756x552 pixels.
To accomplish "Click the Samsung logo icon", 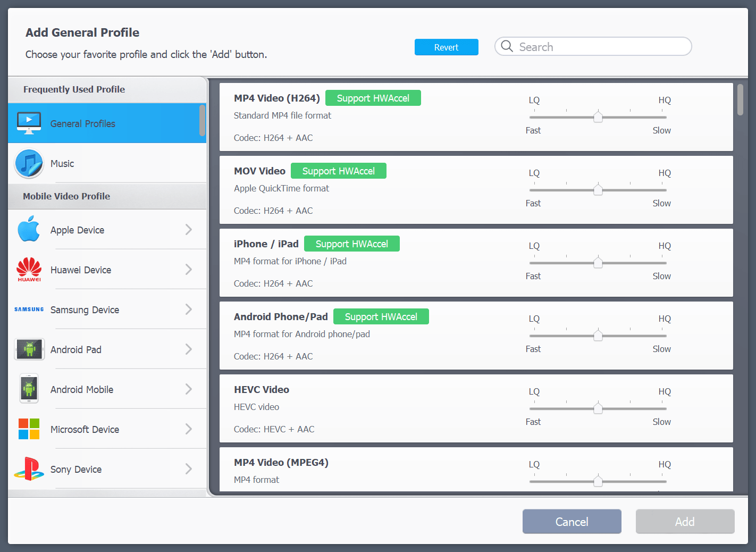I will pos(29,309).
